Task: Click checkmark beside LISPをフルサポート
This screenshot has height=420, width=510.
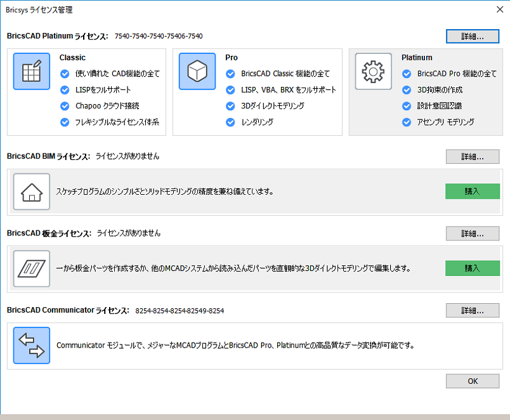Action: coord(65,90)
